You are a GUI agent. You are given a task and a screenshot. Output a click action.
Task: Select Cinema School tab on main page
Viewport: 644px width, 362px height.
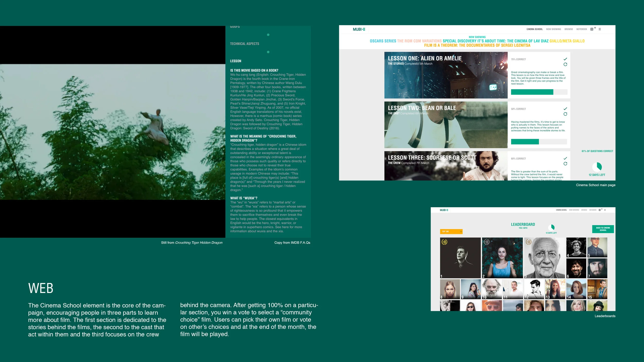pyautogui.click(x=535, y=29)
